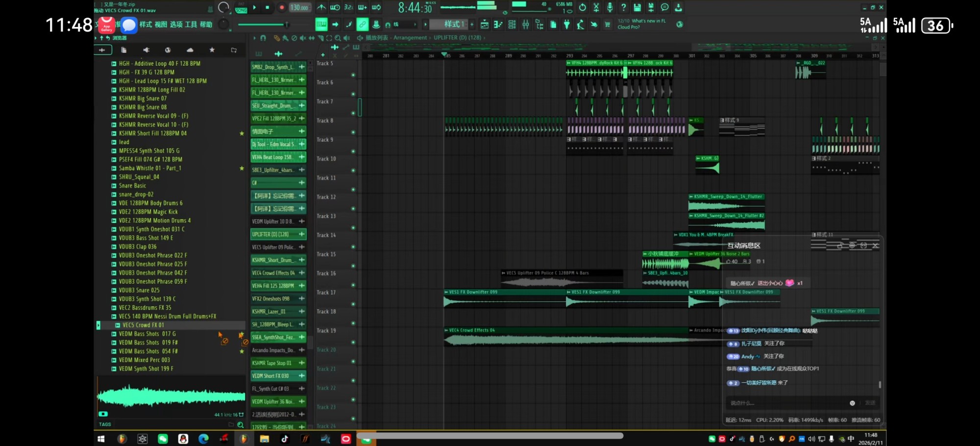Viewport: 980px width, 446px height.
Task: Expand the playlist menu arrow
Action: click(x=254, y=38)
